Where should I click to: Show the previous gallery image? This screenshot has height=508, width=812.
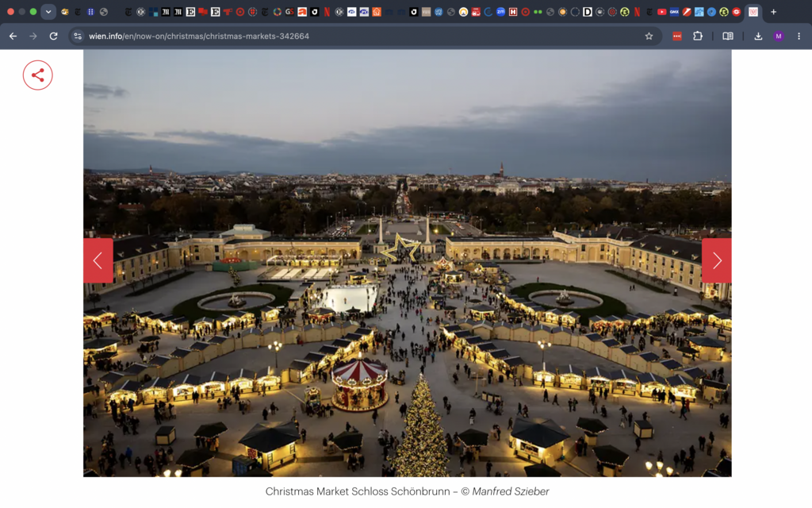click(98, 260)
